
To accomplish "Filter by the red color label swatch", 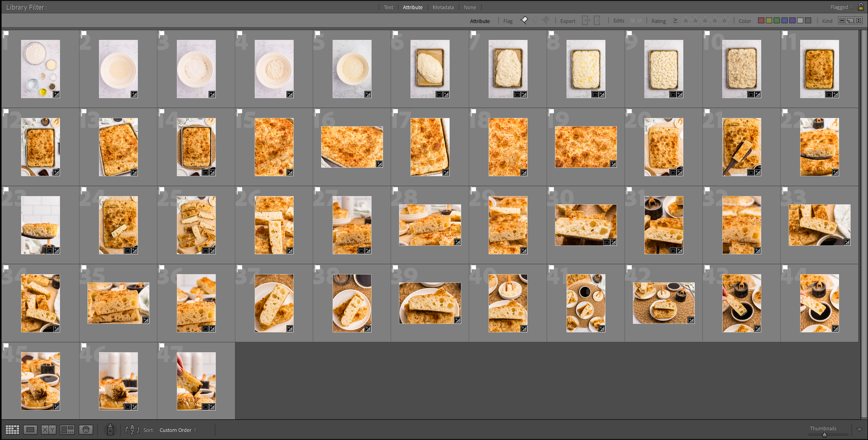I will [761, 21].
